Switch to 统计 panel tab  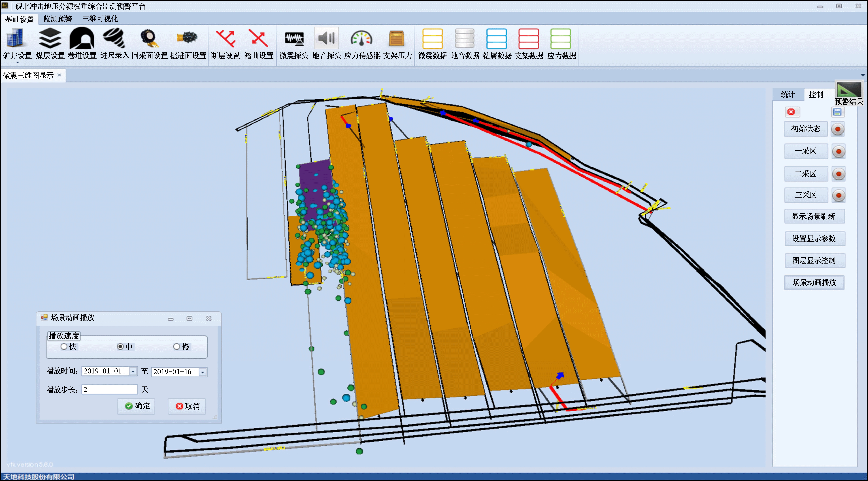pyautogui.click(x=788, y=95)
